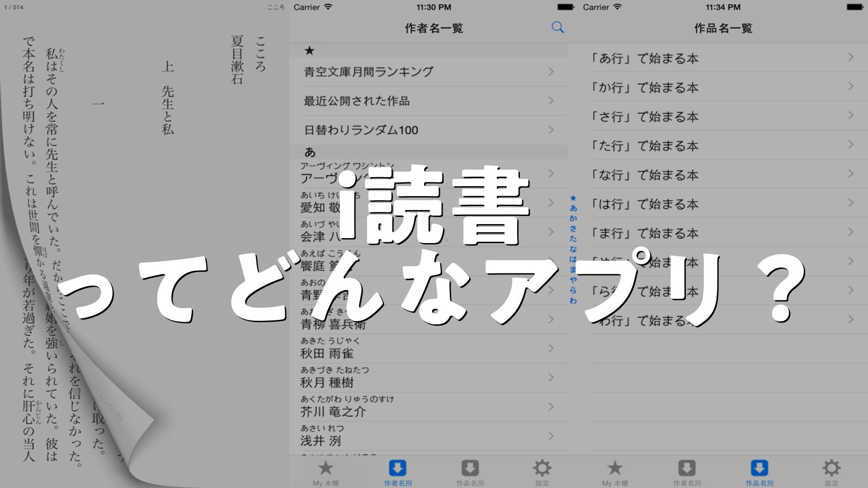Expand chevron on 「は行」 row
This screenshot has height=488, width=868.
click(851, 203)
